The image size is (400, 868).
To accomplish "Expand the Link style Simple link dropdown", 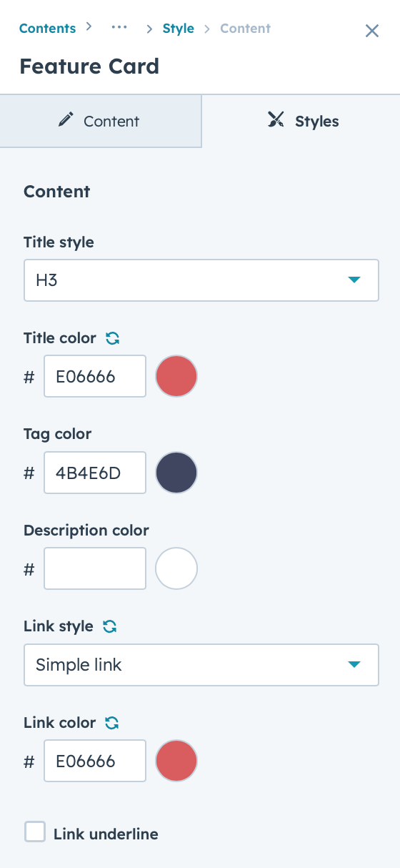I will 201,665.
